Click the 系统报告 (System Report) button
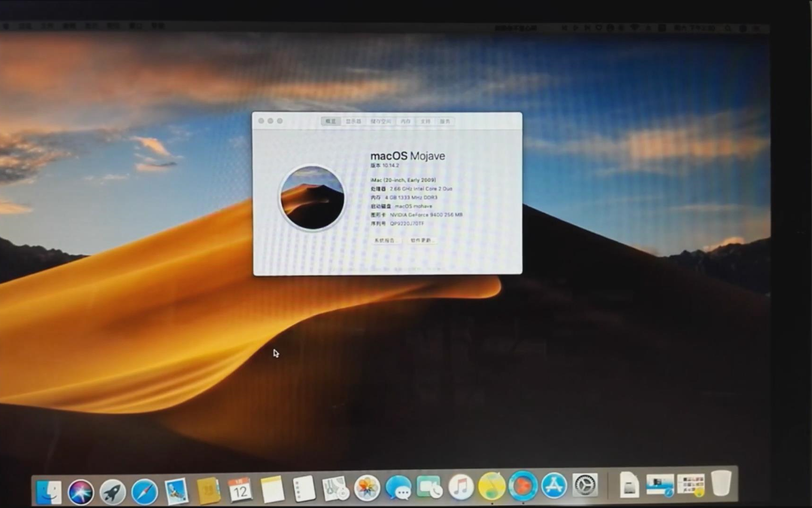 coord(385,240)
